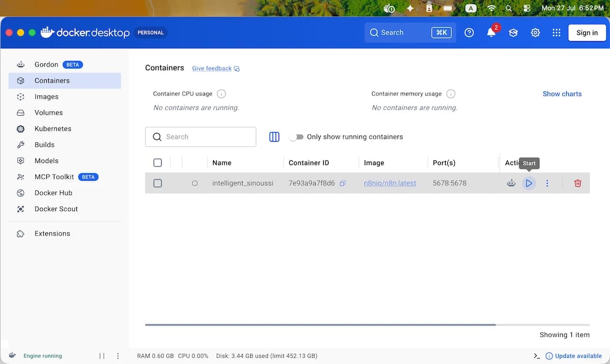
Task: Click the Docker Desktop logo
Action: click(x=85, y=32)
